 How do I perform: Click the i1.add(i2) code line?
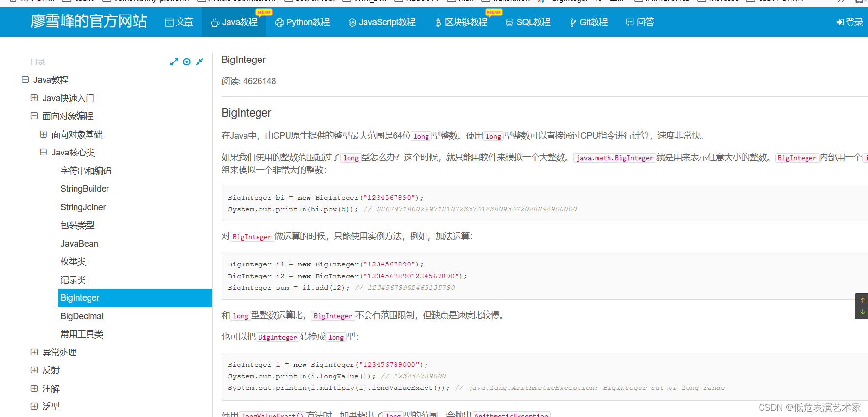pyautogui.click(x=341, y=288)
